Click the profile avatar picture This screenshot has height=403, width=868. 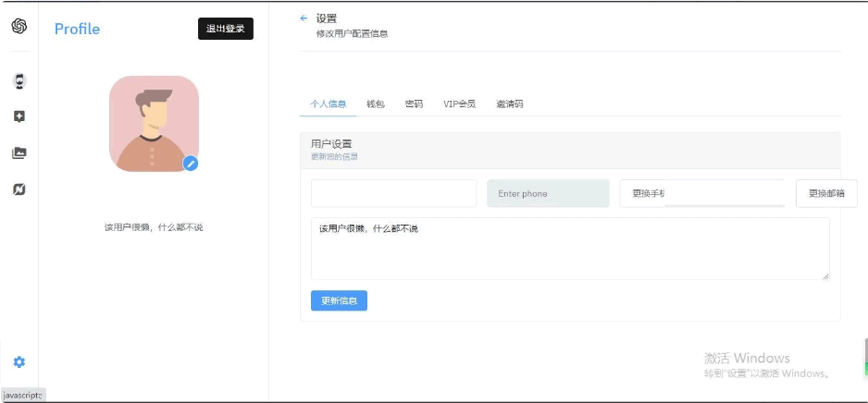[x=154, y=123]
